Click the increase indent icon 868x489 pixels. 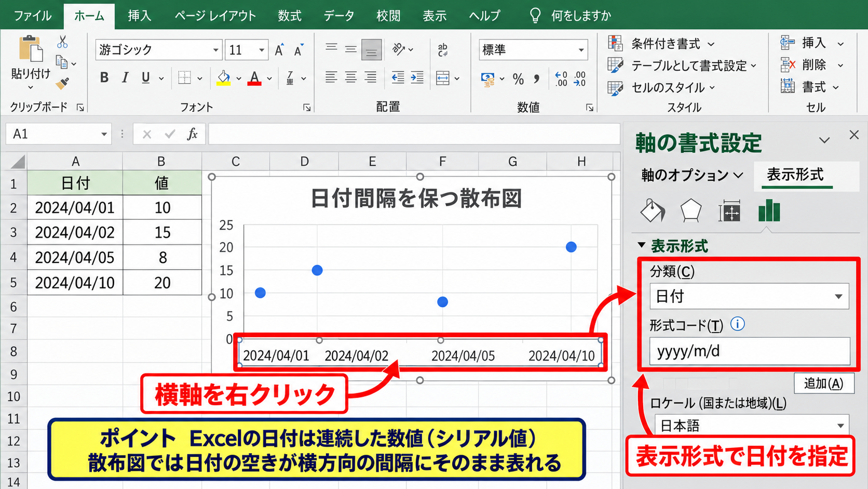[417, 78]
